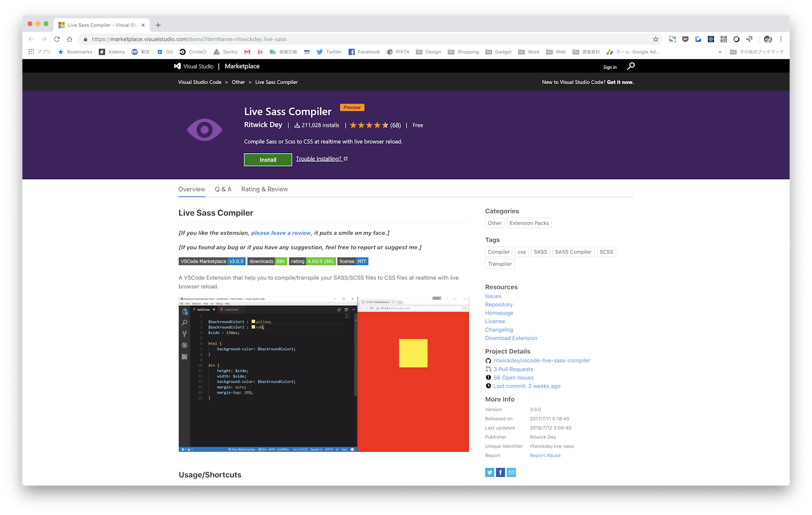Viewport: 812px width, 515px height.
Task: Switch to the Q & A tab
Action: click(x=223, y=189)
